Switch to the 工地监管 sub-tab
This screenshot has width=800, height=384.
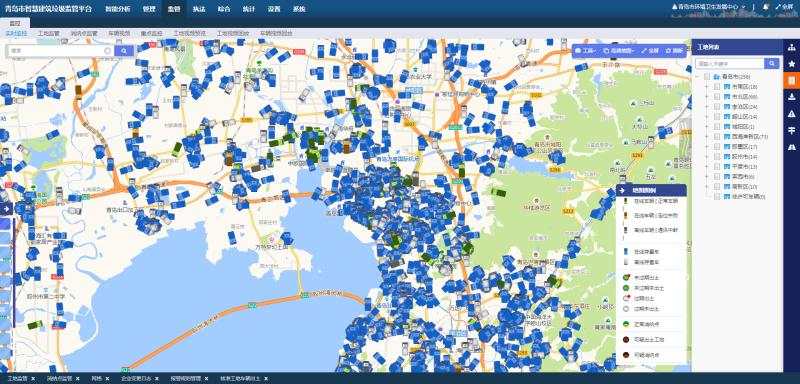click(x=48, y=33)
